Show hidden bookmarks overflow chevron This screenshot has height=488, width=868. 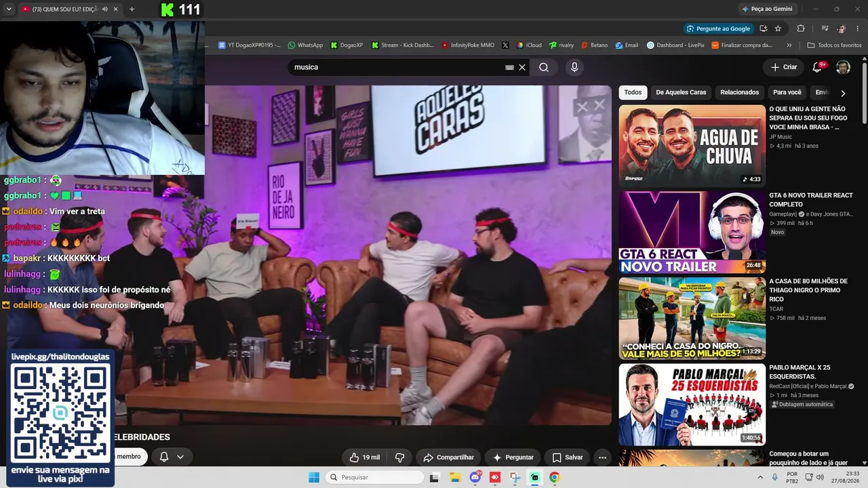click(x=789, y=45)
